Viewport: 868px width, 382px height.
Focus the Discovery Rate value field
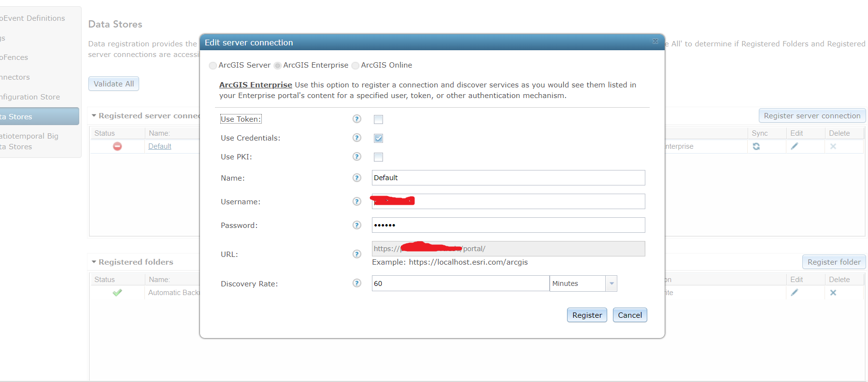click(460, 283)
